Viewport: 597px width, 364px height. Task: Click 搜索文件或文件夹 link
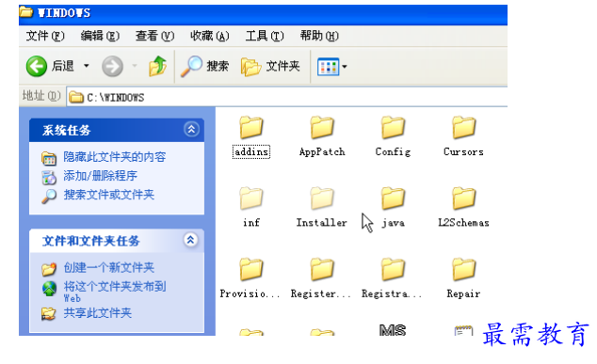(x=109, y=195)
